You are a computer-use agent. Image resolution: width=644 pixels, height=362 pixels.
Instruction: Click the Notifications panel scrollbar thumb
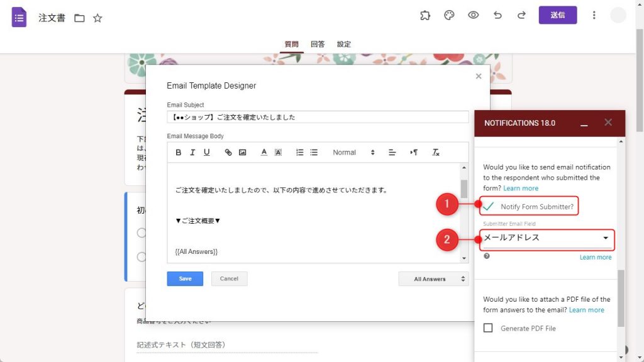point(621,299)
